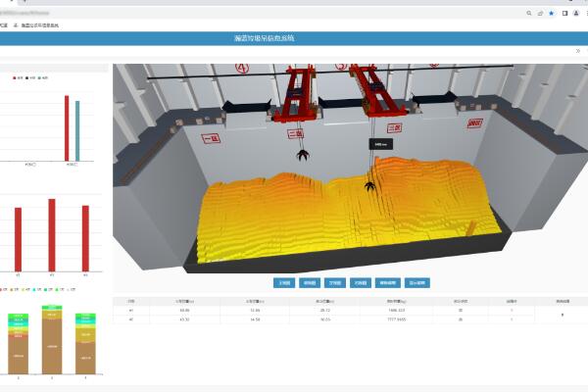This screenshot has width=588, height=392.
Task: Expand the arrow in the table's last column
Action: [x=563, y=316]
